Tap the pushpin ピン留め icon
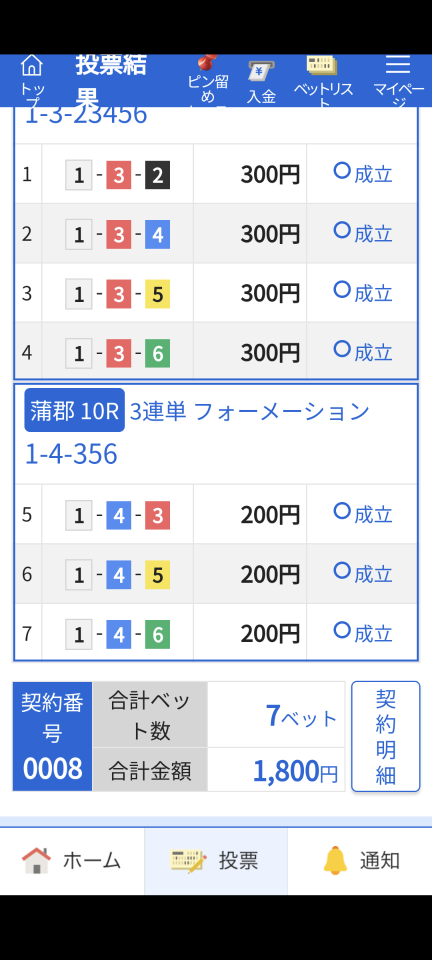432x960 pixels. coord(207,63)
